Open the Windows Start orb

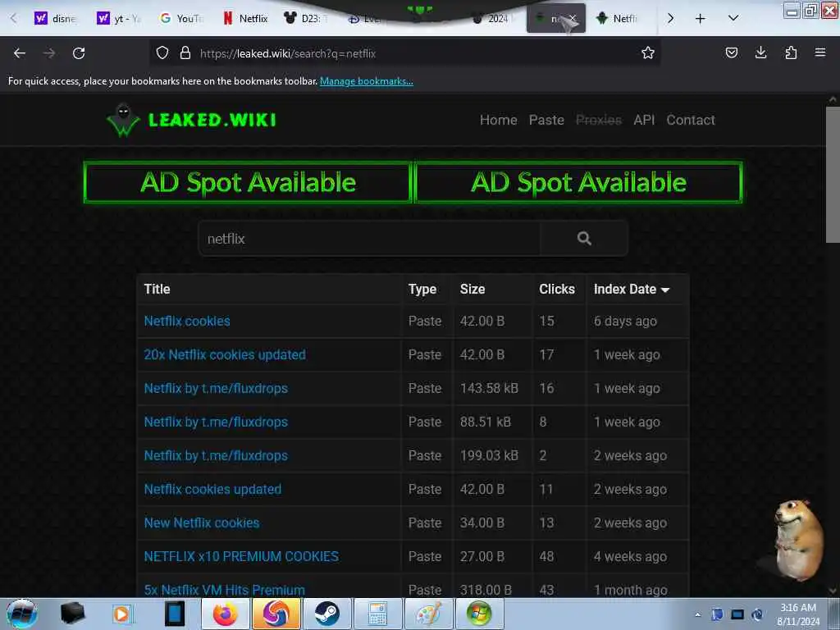pyautogui.click(x=22, y=614)
